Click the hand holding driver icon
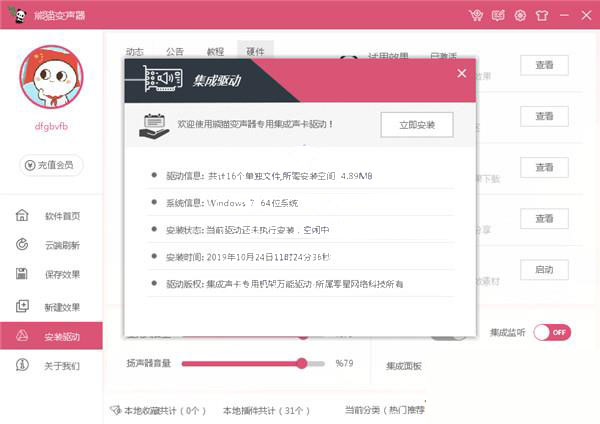This screenshot has width=600, height=424. point(154,126)
